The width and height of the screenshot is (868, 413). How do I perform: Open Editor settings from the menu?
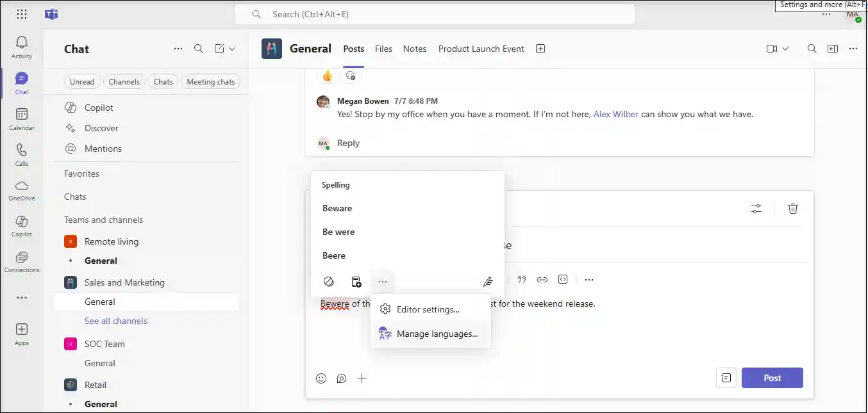(x=431, y=309)
